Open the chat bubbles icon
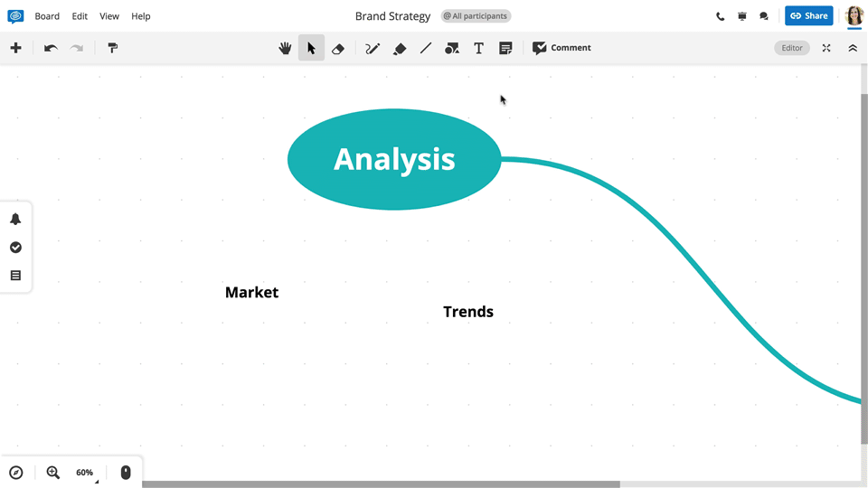Image resolution: width=868 pixels, height=488 pixels. [x=764, y=16]
